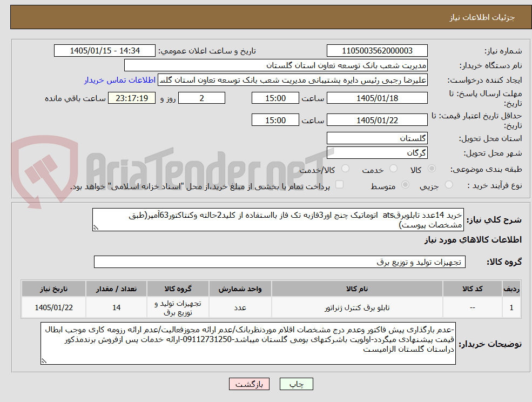Toggle the اسناد خزانه اسلامی payment checkbox
The width and height of the screenshot is (532, 402).
point(339,184)
